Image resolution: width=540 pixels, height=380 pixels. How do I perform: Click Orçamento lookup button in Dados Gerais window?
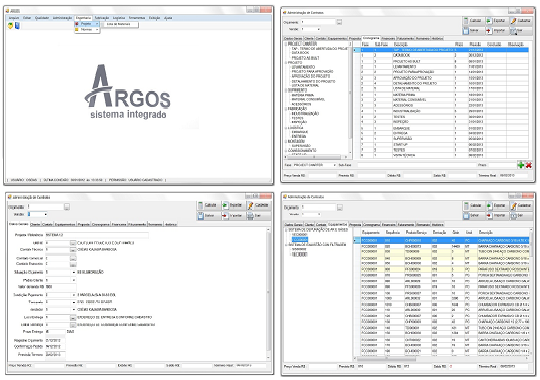67,207
